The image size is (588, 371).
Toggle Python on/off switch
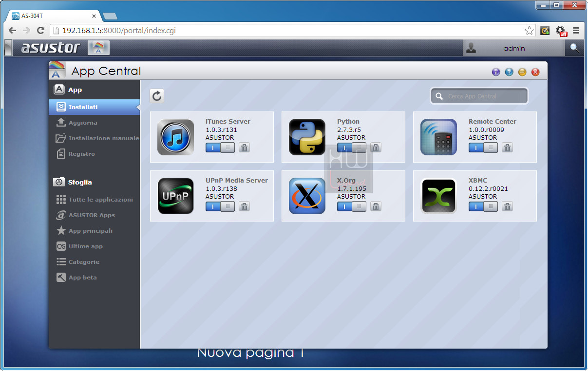(x=352, y=148)
